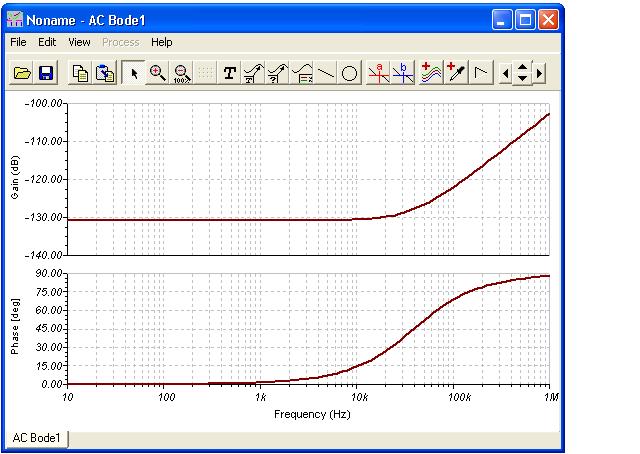
Task: Select the 100k frequency tick label
Action: 459,397
